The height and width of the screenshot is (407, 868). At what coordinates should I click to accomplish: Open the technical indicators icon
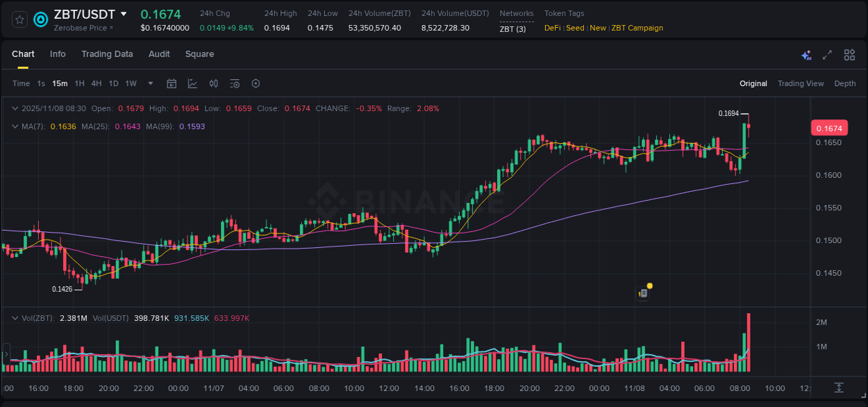coord(234,83)
